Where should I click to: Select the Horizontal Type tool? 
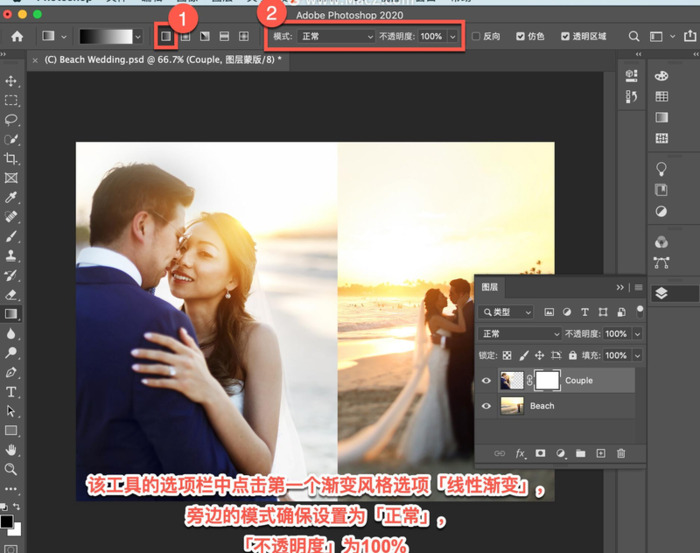point(11,392)
